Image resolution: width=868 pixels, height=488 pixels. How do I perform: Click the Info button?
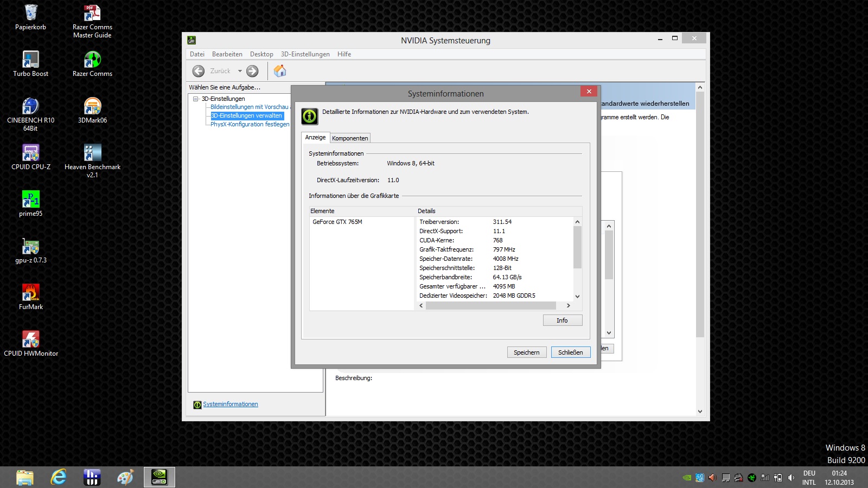click(x=563, y=320)
